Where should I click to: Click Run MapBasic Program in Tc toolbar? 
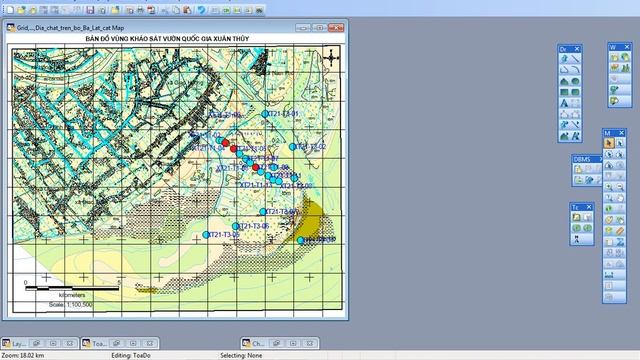point(576,217)
